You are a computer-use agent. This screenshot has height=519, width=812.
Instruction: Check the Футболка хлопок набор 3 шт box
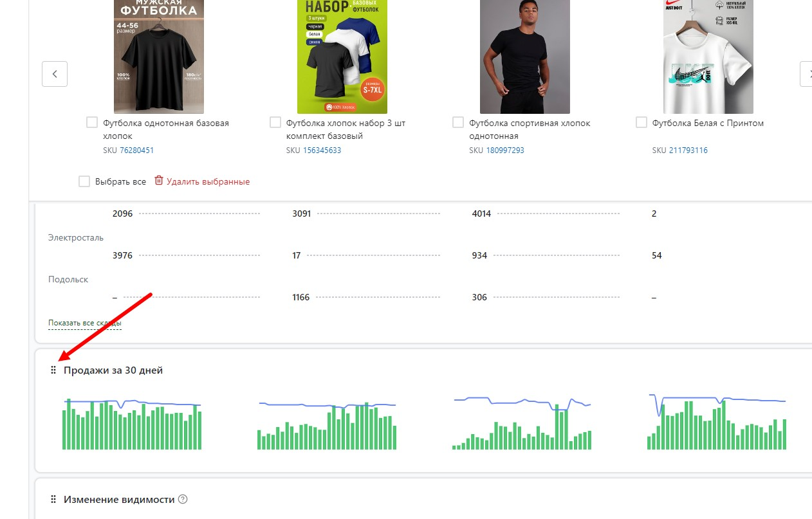275,123
